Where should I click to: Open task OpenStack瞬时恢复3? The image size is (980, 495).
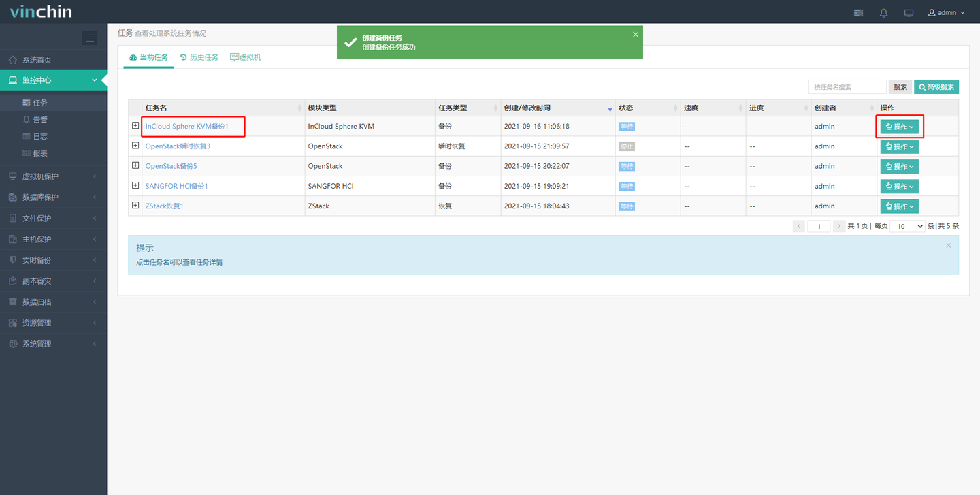(x=178, y=146)
